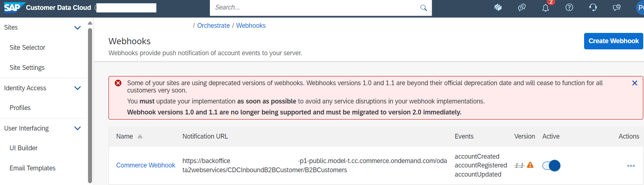Image resolution: width=644 pixels, height=185 pixels.
Task: Go to Email Templates in sidebar
Action: pos(33,168)
